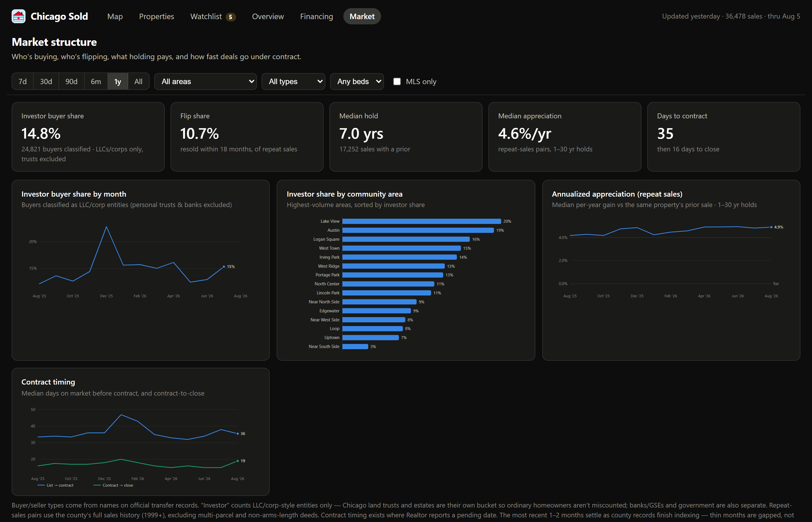The height and width of the screenshot is (522, 812).
Task: Click the Chicago Sold title link
Action: click(59, 16)
